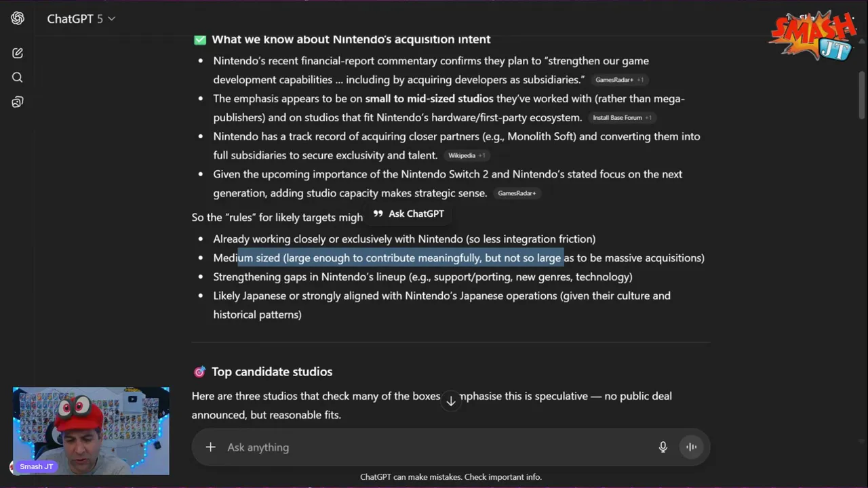This screenshot has width=868, height=488.
Task: Open the GamesRadar+ citation after "strategic sense"
Action: (517, 194)
